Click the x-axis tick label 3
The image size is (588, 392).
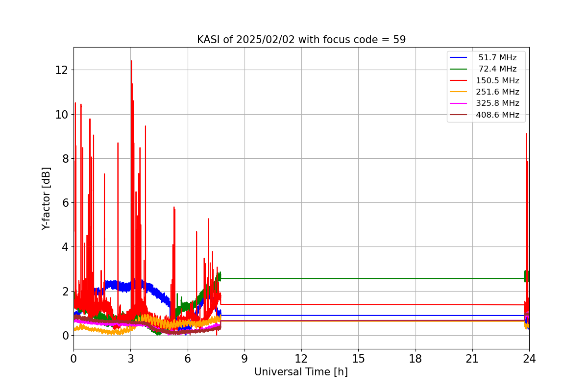(x=130, y=359)
